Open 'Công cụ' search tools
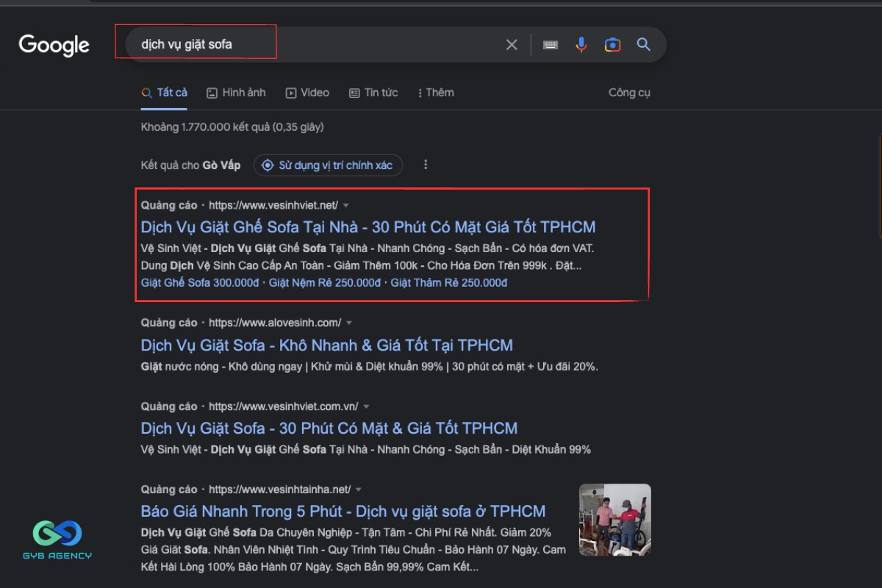Viewport: 882px width, 588px height. (629, 93)
